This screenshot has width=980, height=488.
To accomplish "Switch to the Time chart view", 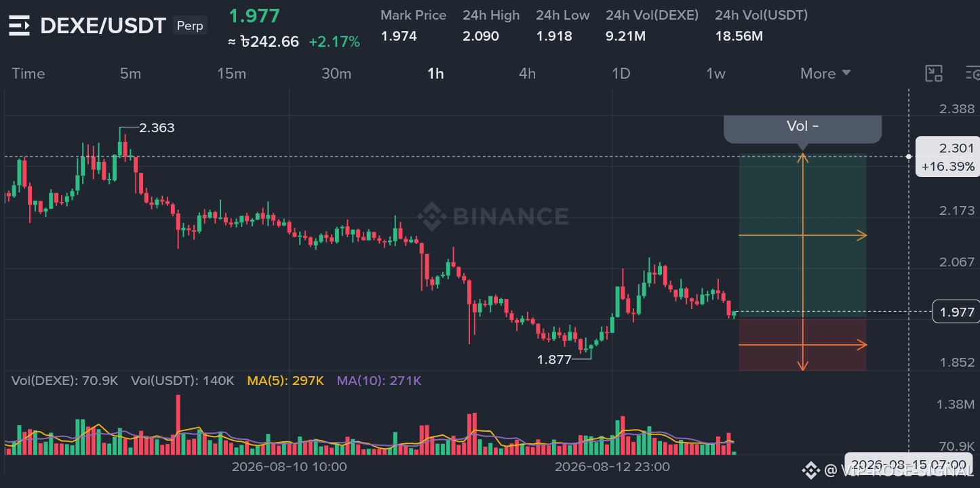I will click(x=28, y=73).
